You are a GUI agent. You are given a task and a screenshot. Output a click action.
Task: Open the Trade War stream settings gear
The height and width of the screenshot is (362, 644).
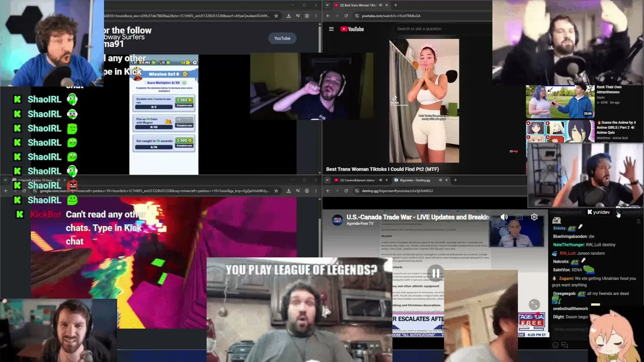tap(534, 217)
